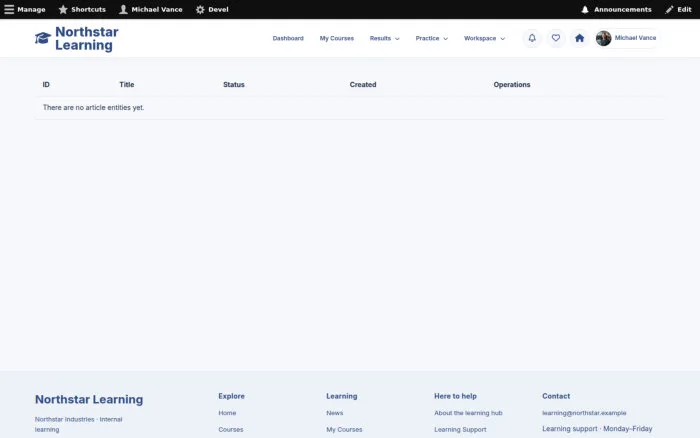Click the Here to help heading

pos(455,396)
